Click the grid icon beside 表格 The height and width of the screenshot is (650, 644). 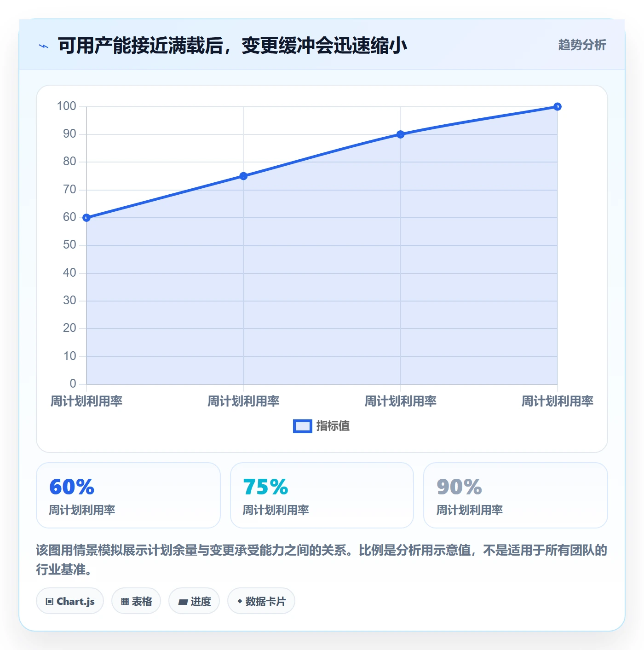(x=125, y=602)
